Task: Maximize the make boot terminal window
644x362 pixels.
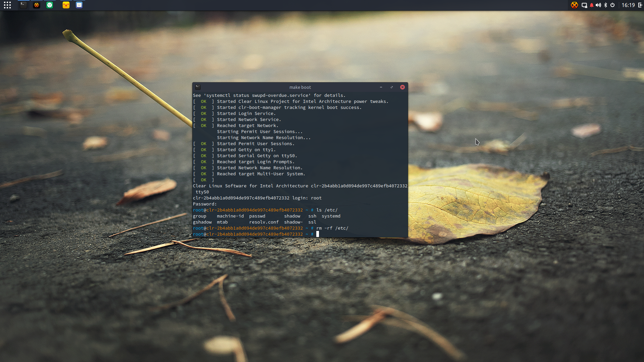Action: tap(392, 87)
